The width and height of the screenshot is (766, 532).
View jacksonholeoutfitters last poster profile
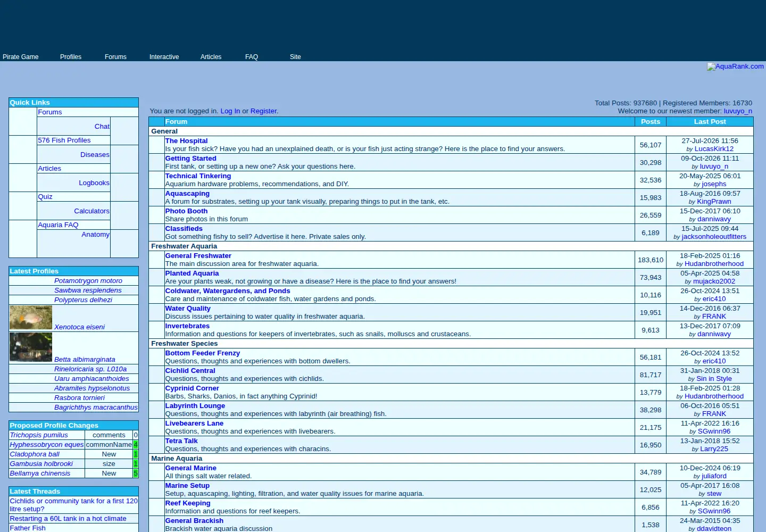pos(714,237)
